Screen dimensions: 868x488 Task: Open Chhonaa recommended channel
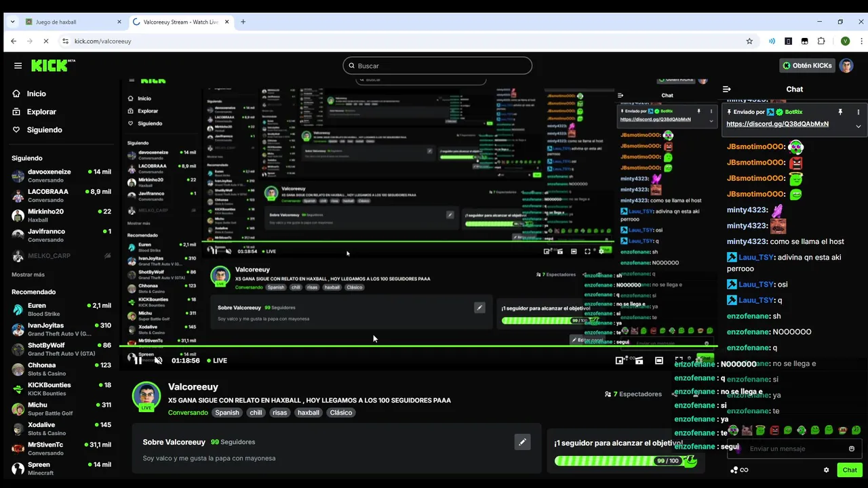coord(61,369)
